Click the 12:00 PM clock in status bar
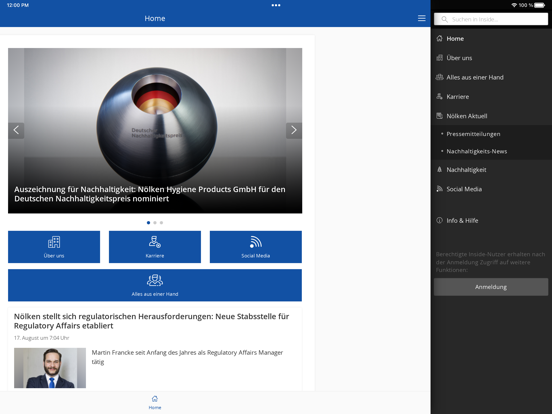Viewport: 552px width, 414px height. (18, 5)
